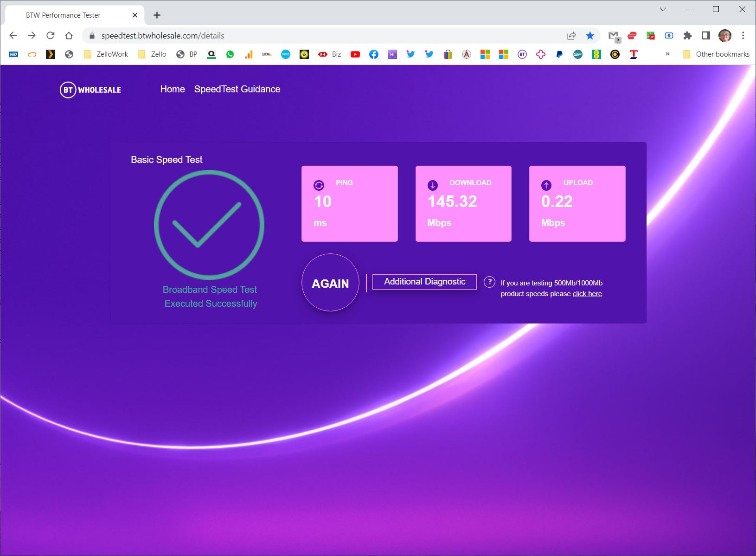The image size is (756, 556).
Task: Click the share page icon in address bar
Action: point(571,36)
